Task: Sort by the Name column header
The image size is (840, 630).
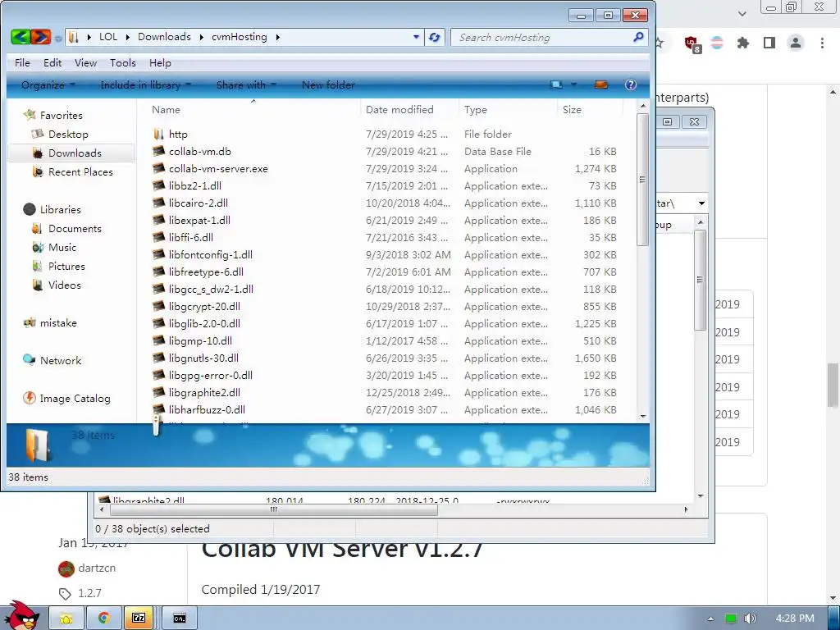Action: coord(253,109)
